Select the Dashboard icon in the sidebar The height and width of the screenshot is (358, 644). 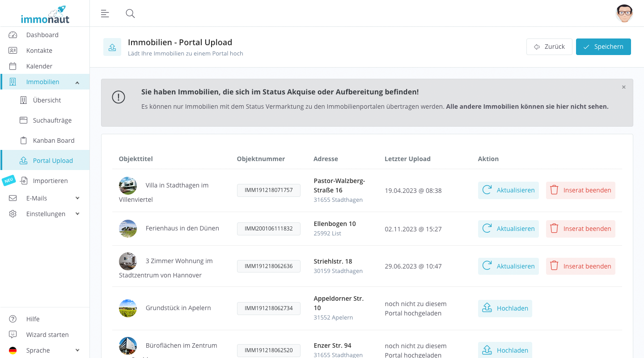[x=12, y=34]
